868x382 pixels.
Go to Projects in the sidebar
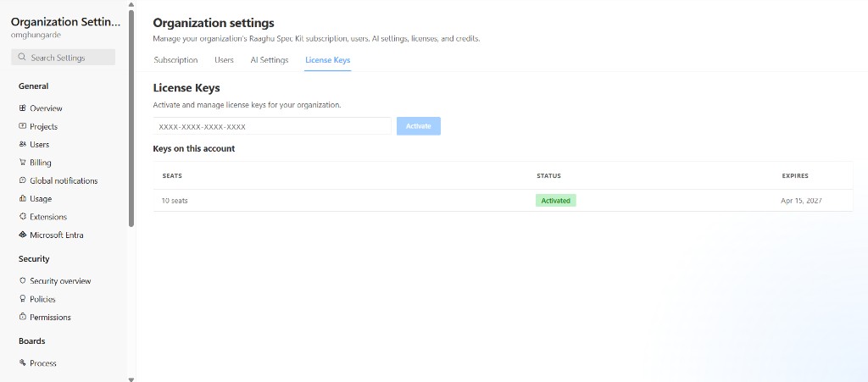pyautogui.click(x=44, y=126)
